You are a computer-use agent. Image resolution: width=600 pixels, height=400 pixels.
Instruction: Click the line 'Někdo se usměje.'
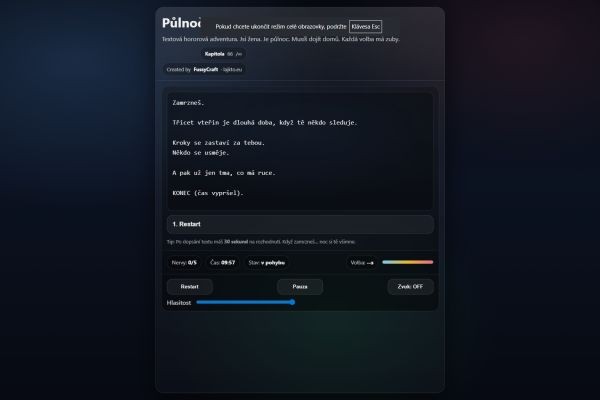point(201,153)
